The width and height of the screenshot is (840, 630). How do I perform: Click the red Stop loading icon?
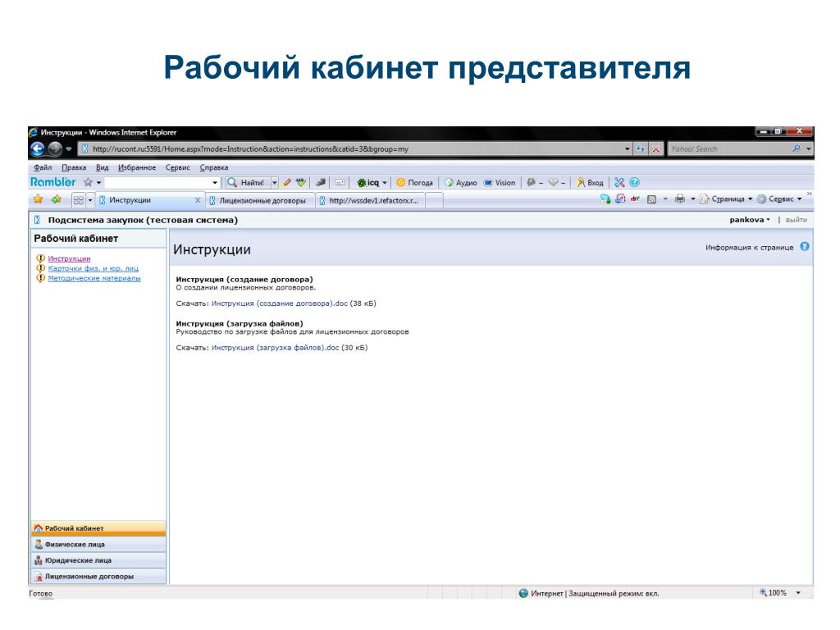pyautogui.click(x=655, y=149)
